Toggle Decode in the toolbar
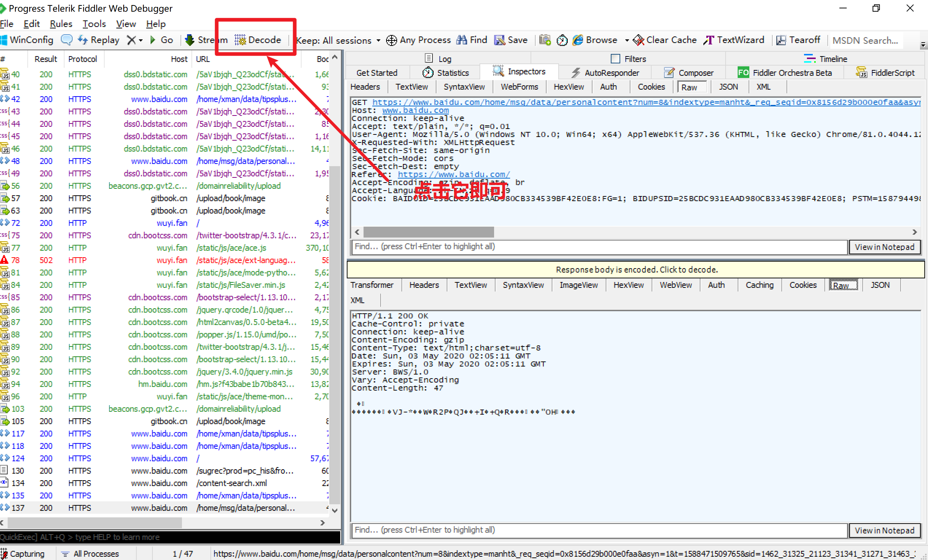The width and height of the screenshot is (928, 560). [x=257, y=40]
